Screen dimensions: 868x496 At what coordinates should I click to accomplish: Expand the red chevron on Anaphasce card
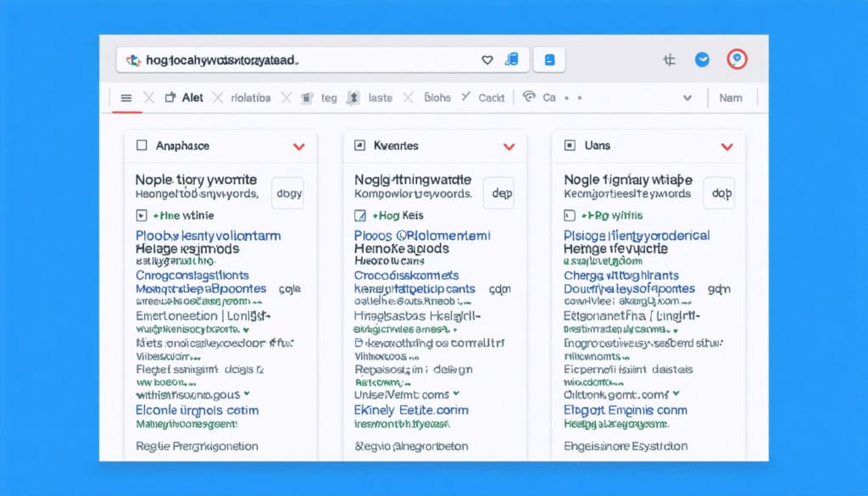click(299, 147)
